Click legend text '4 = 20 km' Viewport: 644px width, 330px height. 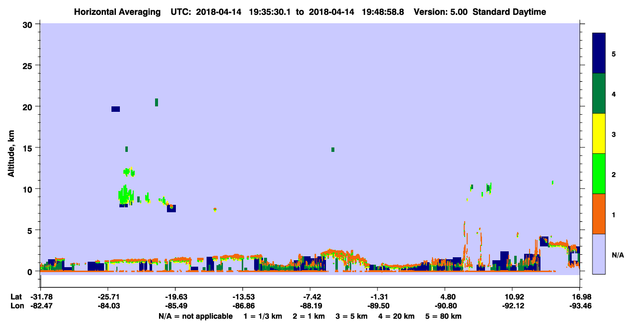coord(397,316)
